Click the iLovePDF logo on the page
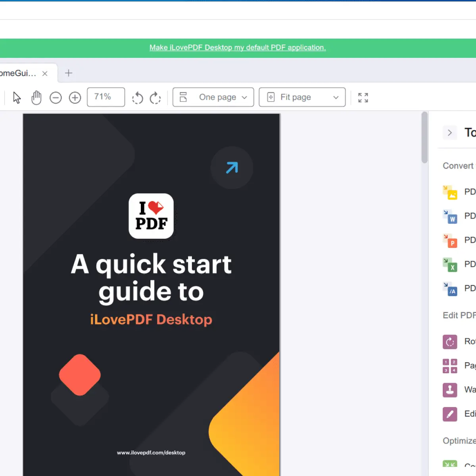This screenshot has width=476, height=476. (151, 216)
